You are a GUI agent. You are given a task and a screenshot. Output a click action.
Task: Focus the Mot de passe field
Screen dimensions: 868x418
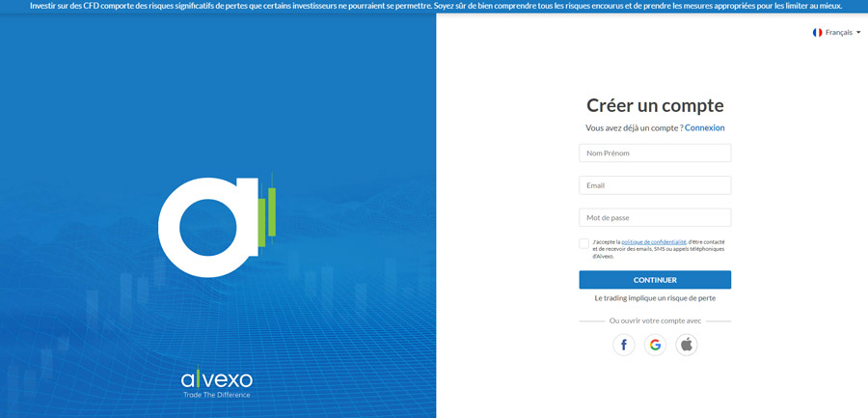click(x=655, y=217)
